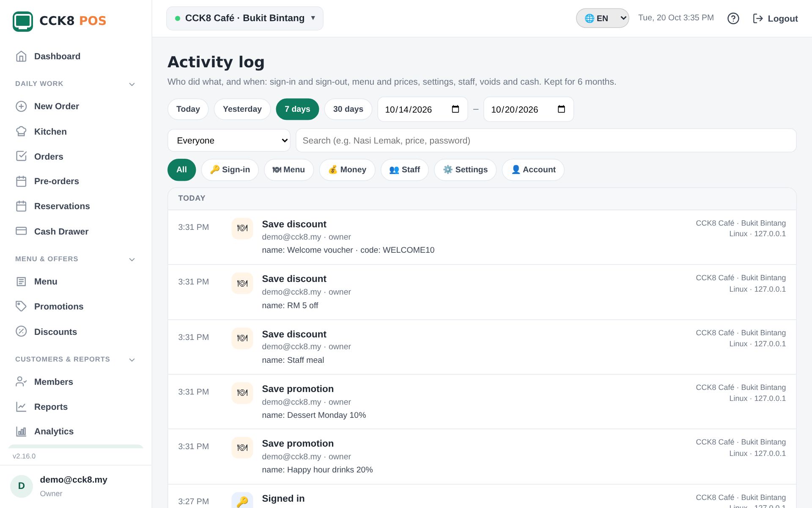Click the Promotions tag icon
The height and width of the screenshot is (508, 812).
pyautogui.click(x=21, y=306)
